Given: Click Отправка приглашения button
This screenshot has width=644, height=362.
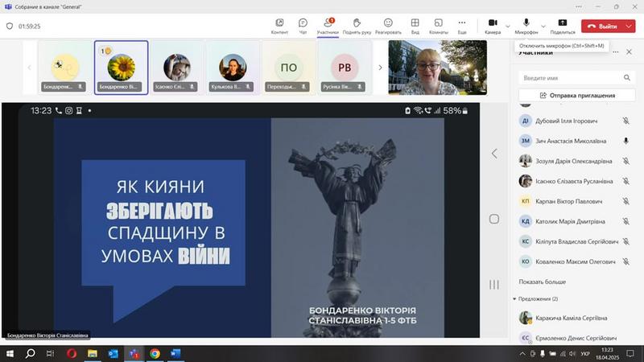Looking at the screenshot, I should click(577, 95).
